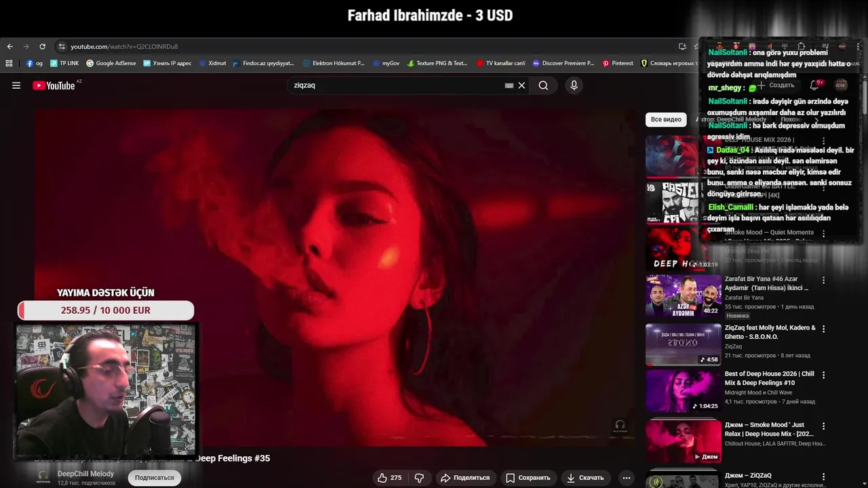Open Best of Deep House 2026 title
The image size is (868, 488).
tap(769, 378)
